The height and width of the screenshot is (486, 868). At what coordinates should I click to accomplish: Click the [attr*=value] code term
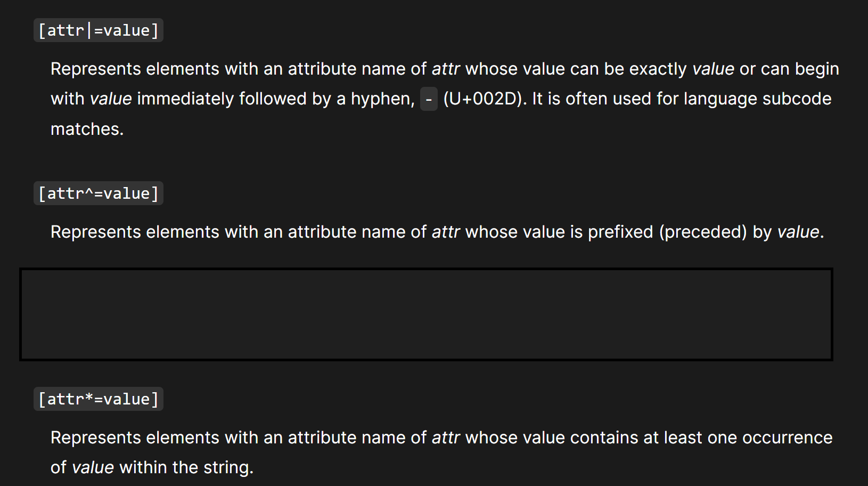coord(99,399)
